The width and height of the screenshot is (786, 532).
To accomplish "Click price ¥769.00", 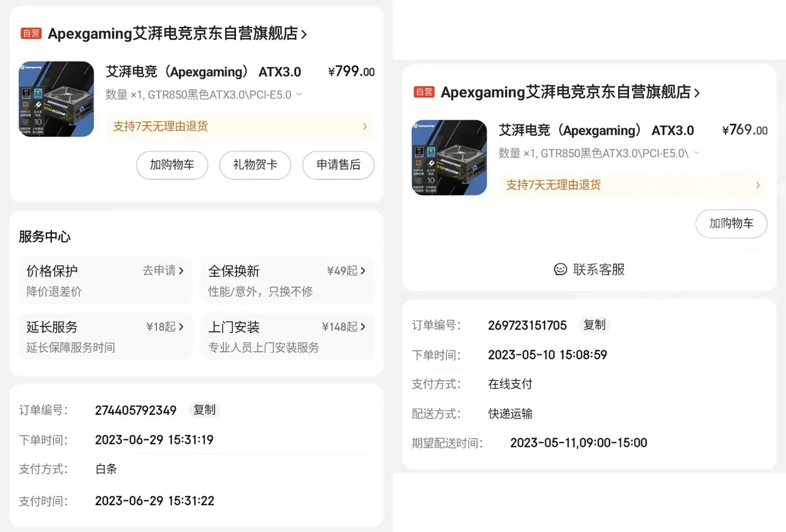I will 745,130.
